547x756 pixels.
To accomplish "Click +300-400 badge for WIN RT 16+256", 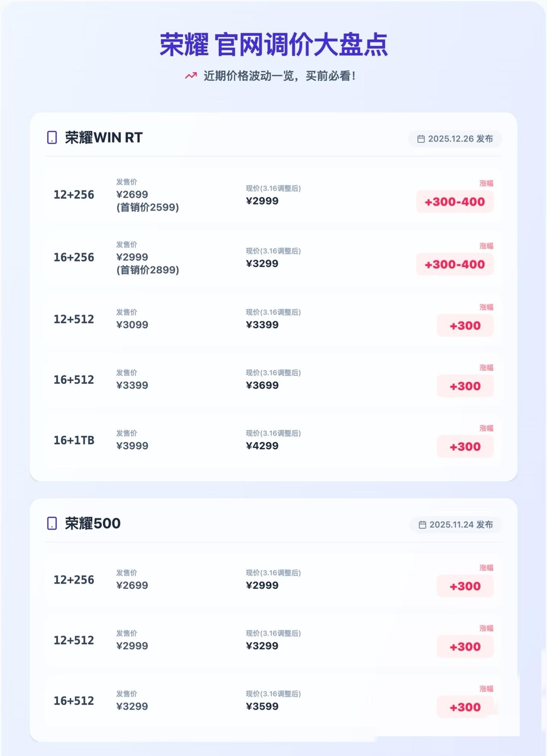I will tap(455, 264).
